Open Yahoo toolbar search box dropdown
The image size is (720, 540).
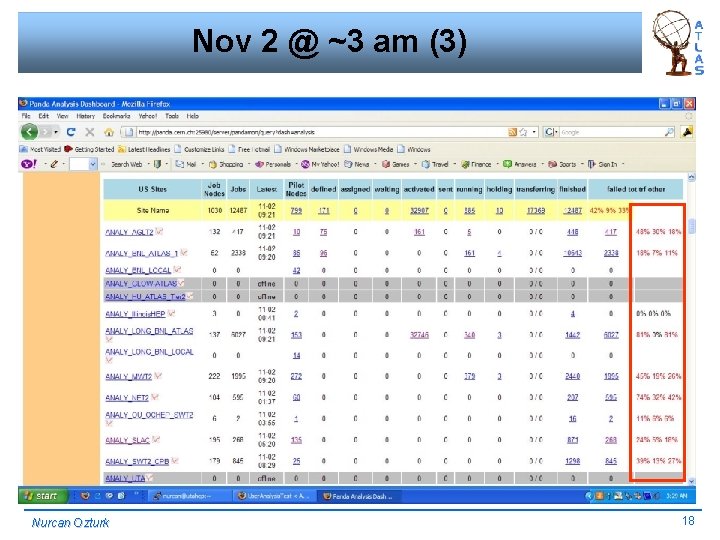(93, 164)
